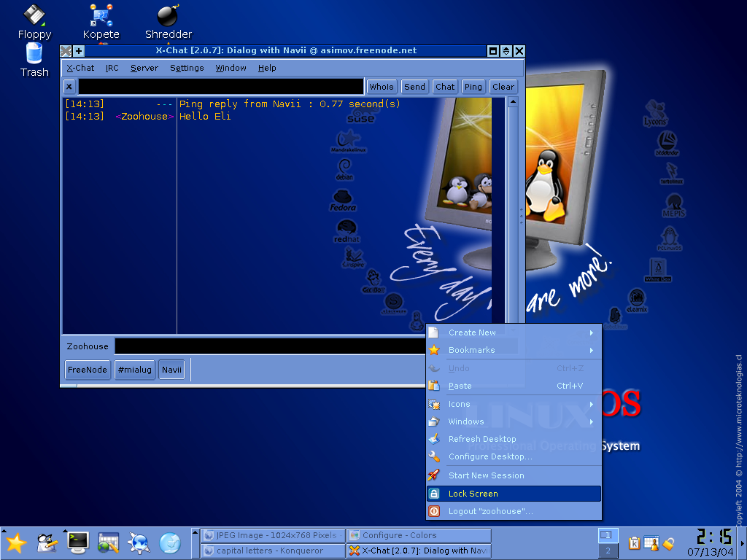Image resolution: width=747 pixels, height=560 pixels.
Task: Open the calendar organizer tray icon
Action: pos(651,542)
